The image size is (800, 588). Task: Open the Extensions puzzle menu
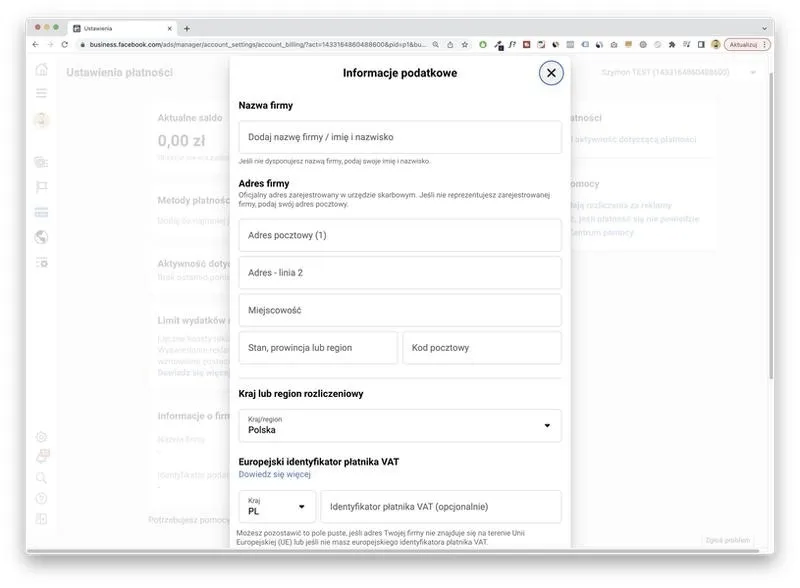pyautogui.click(x=672, y=44)
